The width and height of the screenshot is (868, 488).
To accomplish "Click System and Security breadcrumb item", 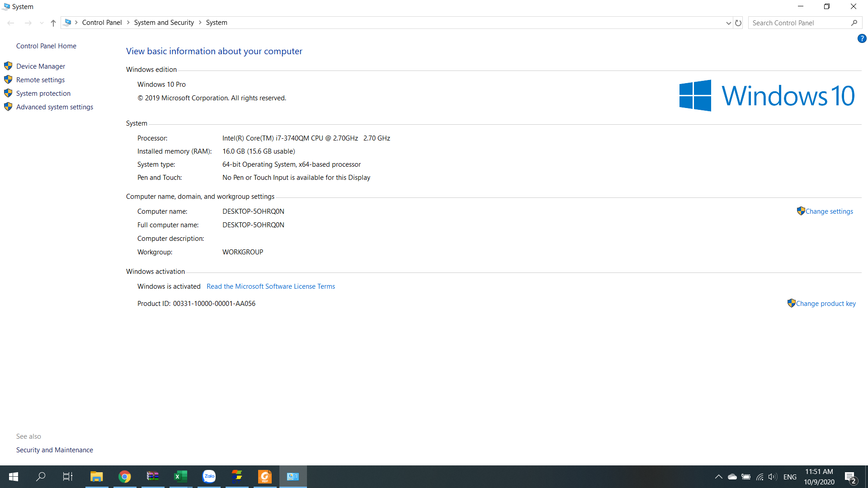I will pos(164,23).
